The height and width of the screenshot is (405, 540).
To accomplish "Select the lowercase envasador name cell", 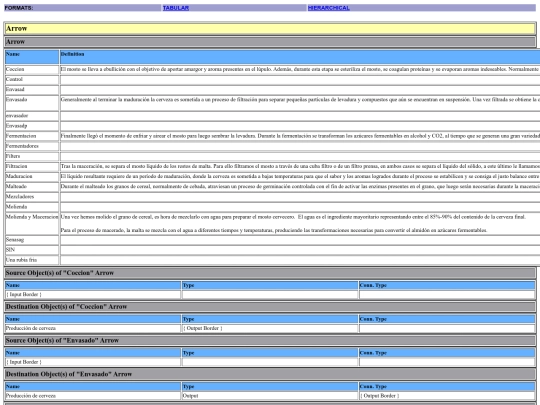I will pyautogui.click(x=32, y=116).
